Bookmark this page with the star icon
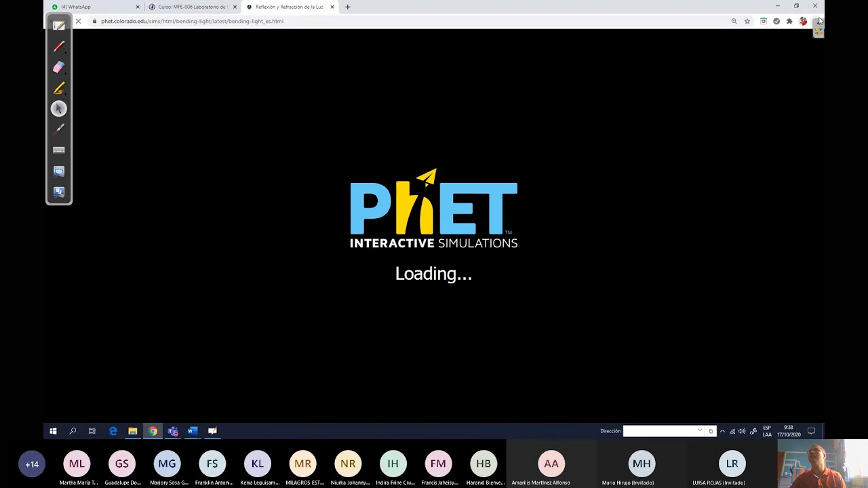The width and height of the screenshot is (868, 488). click(747, 21)
